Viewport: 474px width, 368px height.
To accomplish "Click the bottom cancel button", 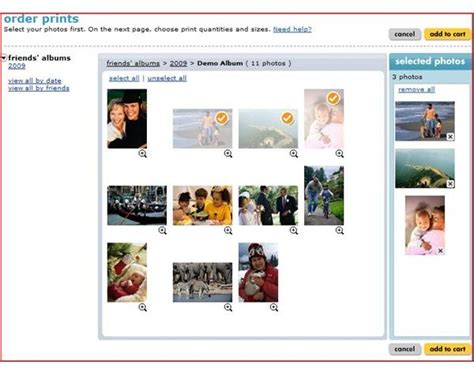I will click(x=405, y=349).
